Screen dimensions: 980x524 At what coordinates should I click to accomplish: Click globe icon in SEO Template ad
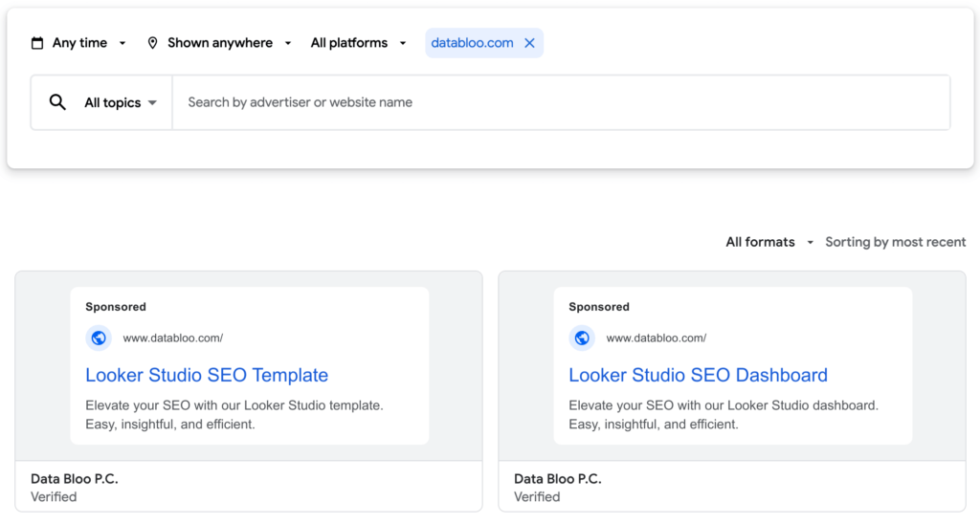click(x=99, y=338)
